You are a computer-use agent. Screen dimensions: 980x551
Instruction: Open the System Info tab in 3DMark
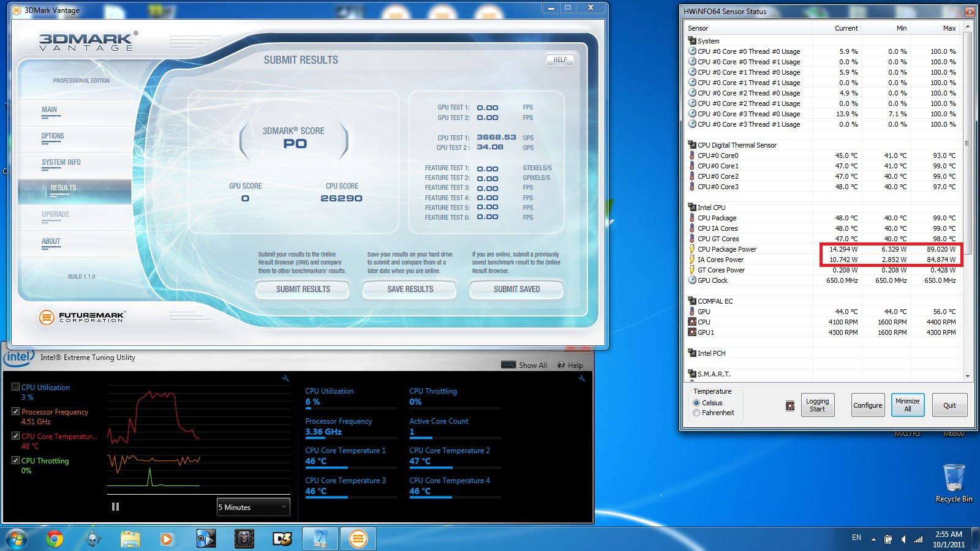pos(61,162)
